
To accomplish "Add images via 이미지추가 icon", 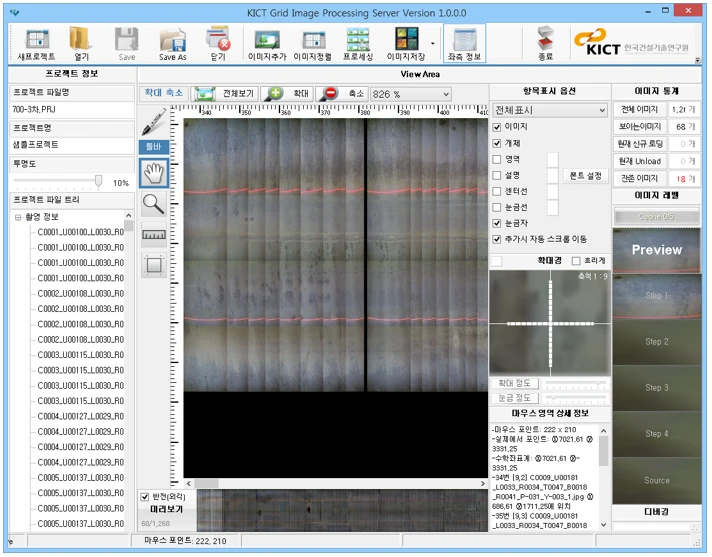I will click(x=267, y=44).
